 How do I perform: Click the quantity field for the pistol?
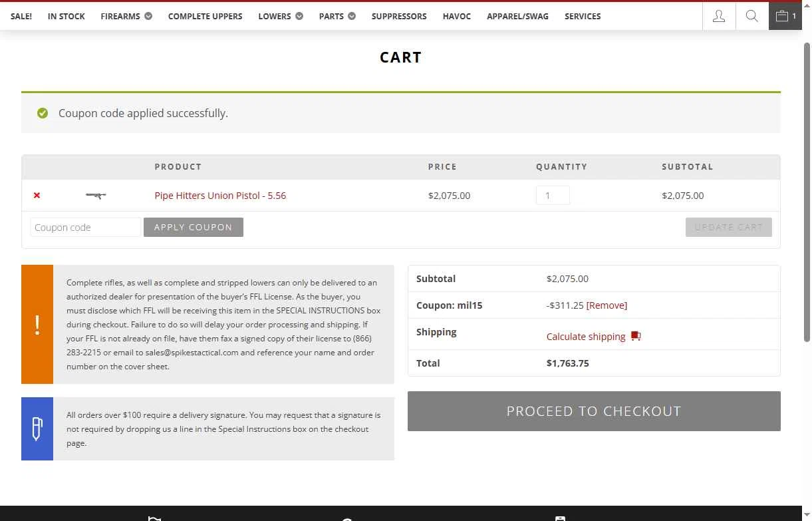click(553, 195)
